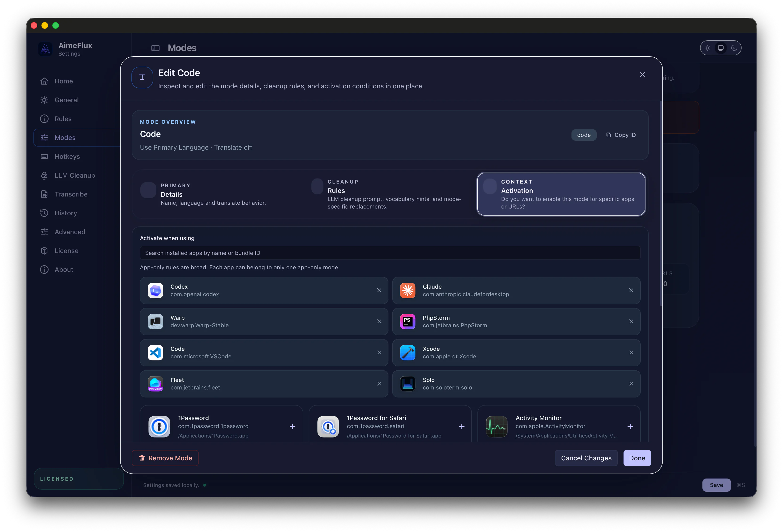Click the Warp app icon
The height and width of the screenshot is (532, 783).
tap(155, 321)
